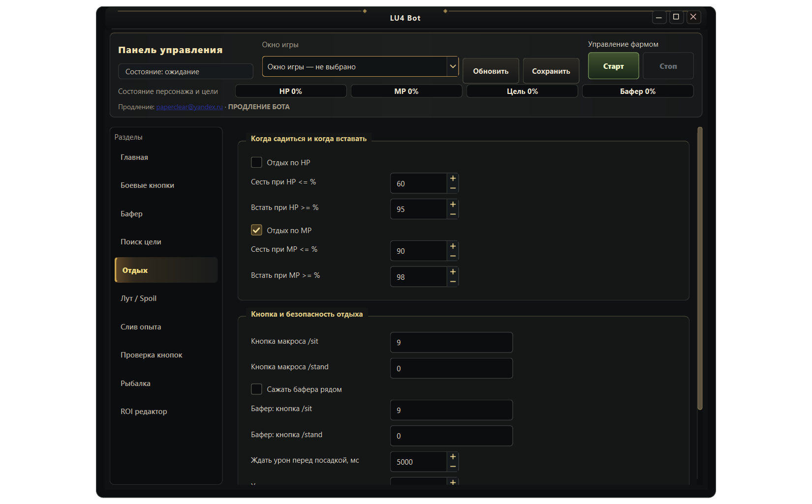This screenshot has height=504, width=812.
Task: Click the "Сохранить" button
Action: (x=551, y=71)
